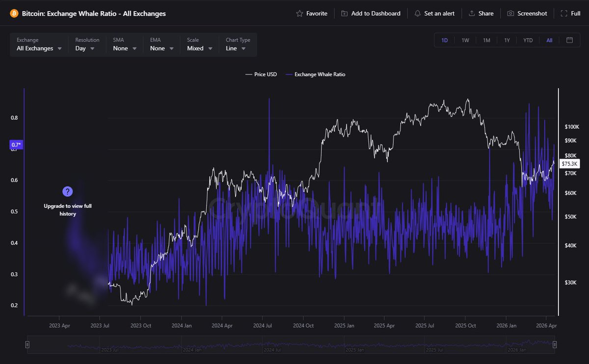Image resolution: width=589 pixels, height=364 pixels.
Task: Click the Share upload icon
Action: [x=472, y=14]
